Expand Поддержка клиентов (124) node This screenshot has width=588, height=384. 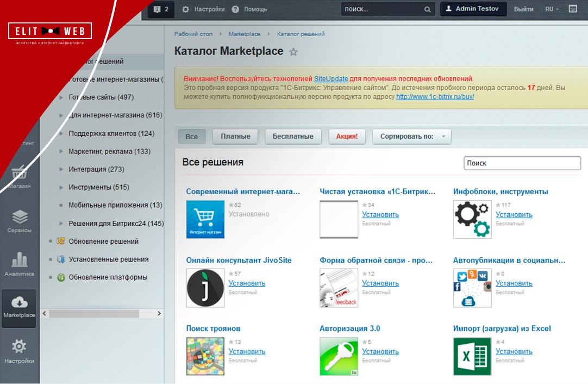pyautogui.click(x=61, y=133)
